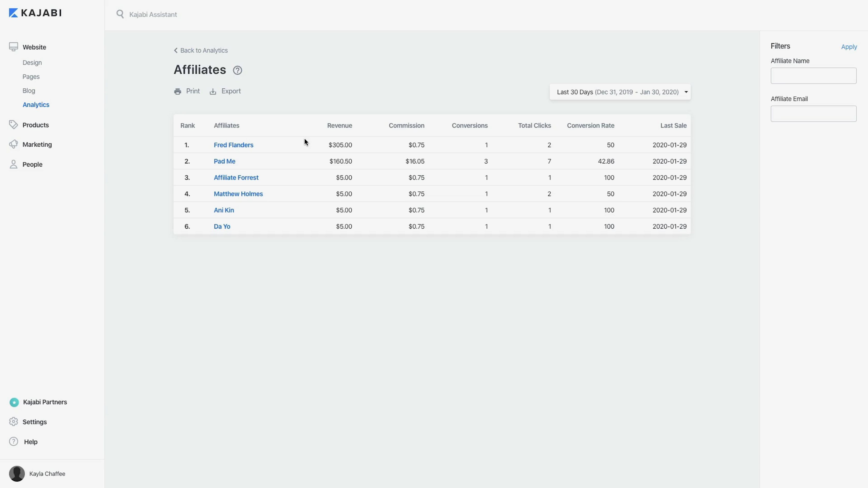Click the Export download icon

pos(213,91)
